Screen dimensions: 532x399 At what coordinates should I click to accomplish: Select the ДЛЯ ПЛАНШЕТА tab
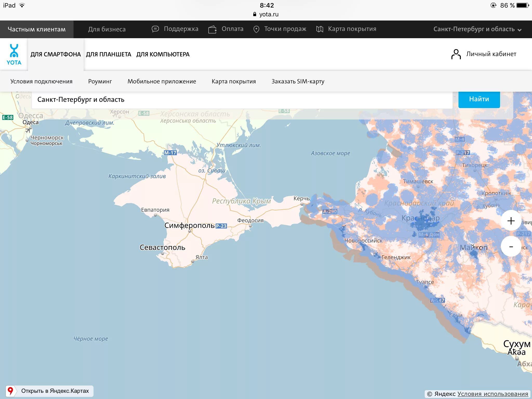coord(109,54)
